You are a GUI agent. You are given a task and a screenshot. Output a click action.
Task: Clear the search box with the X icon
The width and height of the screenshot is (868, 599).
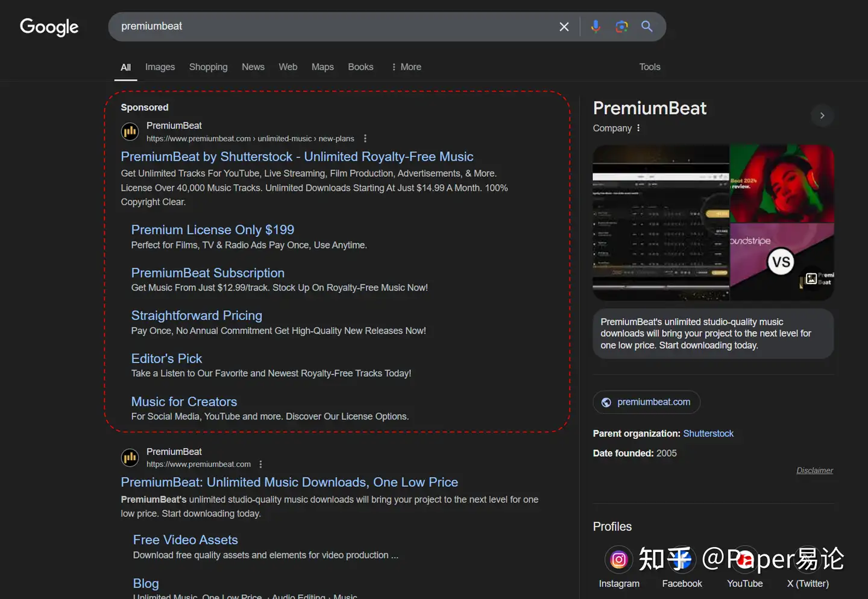tap(564, 27)
